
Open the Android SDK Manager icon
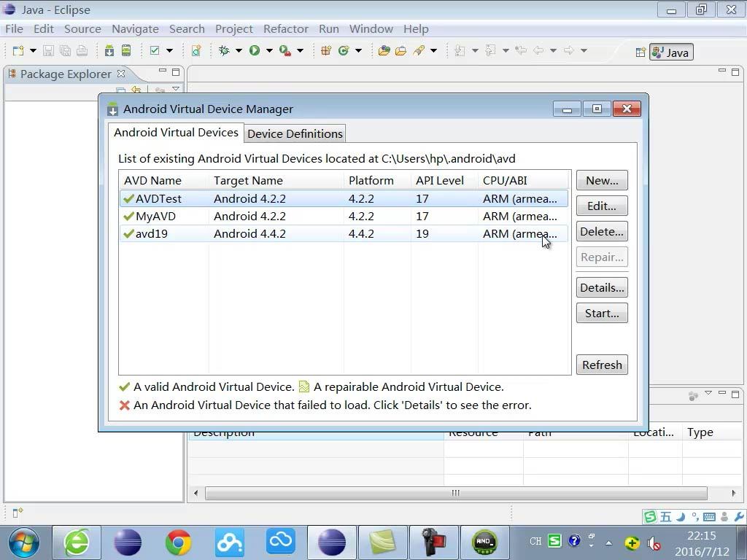(x=109, y=50)
